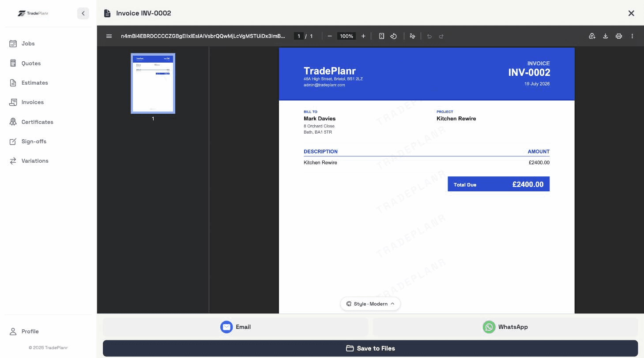Click the fit to page icon

pos(382,36)
